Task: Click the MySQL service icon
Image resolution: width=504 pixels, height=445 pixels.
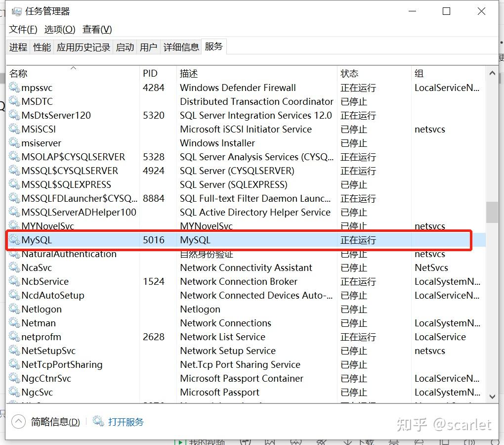Action: (x=15, y=240)
